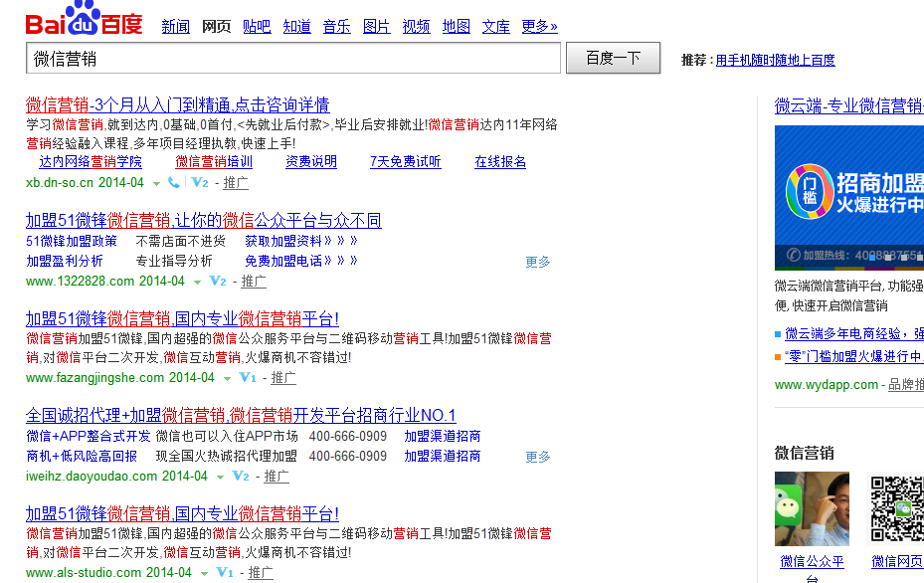Open the result above www.als-studio.com
Screen dimensions: 924x583
coord(182,514)
